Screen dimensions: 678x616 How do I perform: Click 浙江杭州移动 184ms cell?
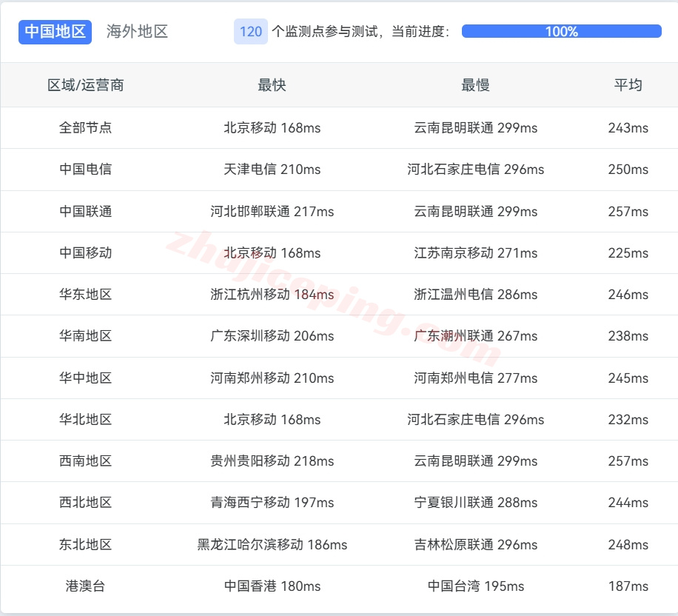(272, 294)
